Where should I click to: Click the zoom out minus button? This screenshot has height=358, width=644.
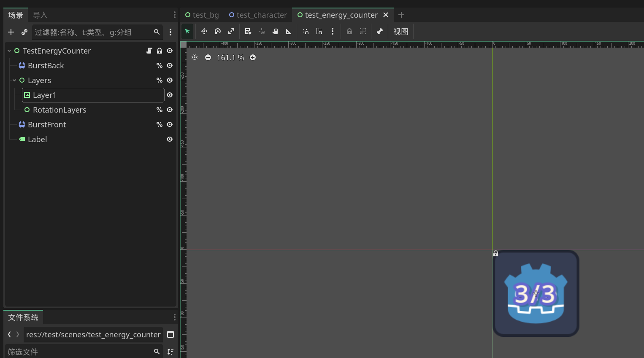click(x=208, y=58)
